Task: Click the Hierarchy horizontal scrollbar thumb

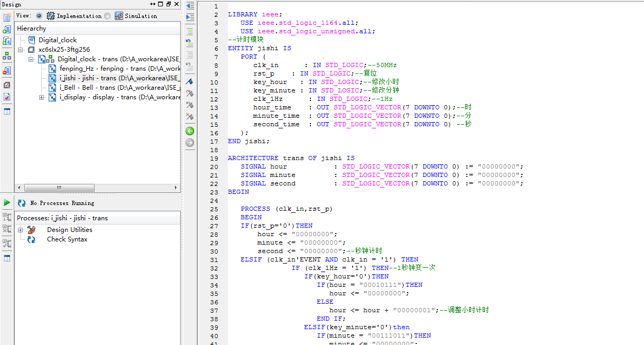Action: coord(59,188)
